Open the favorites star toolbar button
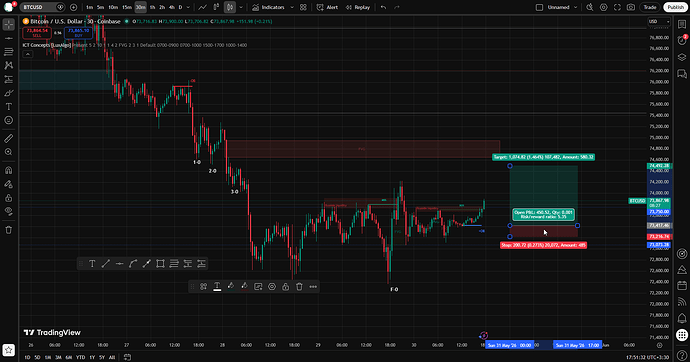Viewport: 690px width, 362px height. (8, 351)
